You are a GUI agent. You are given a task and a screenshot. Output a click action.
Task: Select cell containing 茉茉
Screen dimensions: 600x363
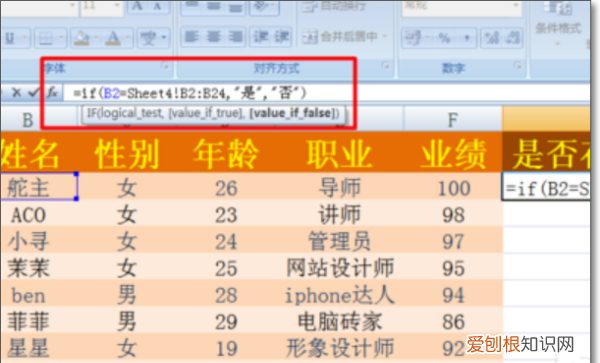(x=39, y=267)
